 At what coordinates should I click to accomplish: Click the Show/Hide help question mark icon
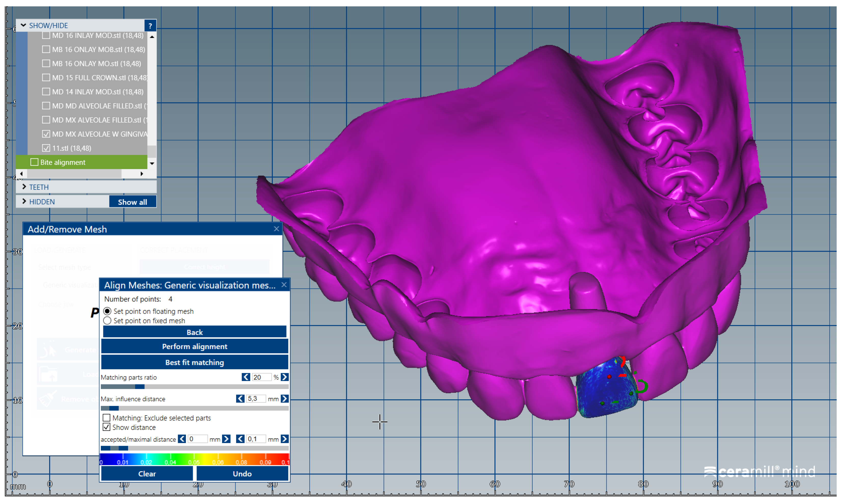tap(150, 25)
